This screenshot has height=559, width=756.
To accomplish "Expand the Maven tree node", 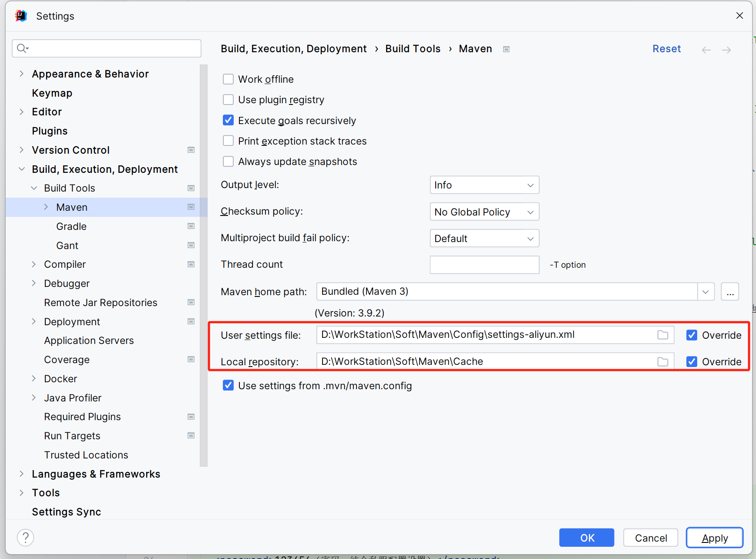I will 46,207.
